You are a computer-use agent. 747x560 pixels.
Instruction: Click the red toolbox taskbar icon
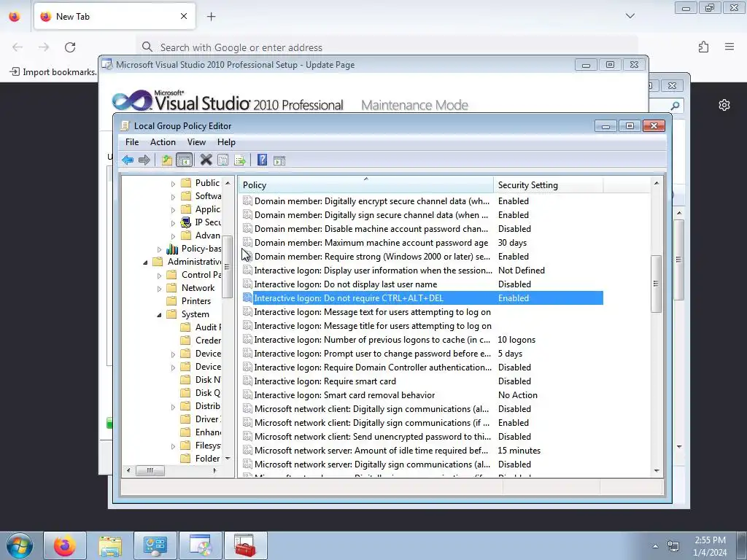pos(246,545)
